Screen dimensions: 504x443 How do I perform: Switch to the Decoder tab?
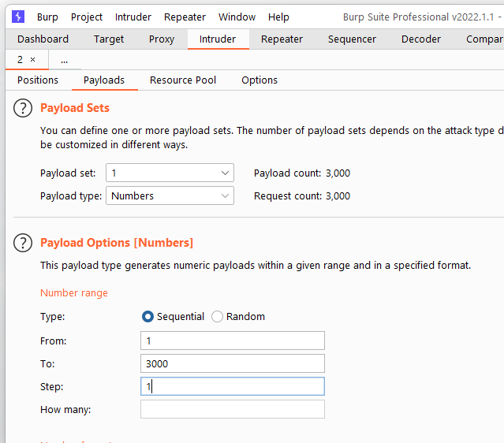(x=420, y=39)
